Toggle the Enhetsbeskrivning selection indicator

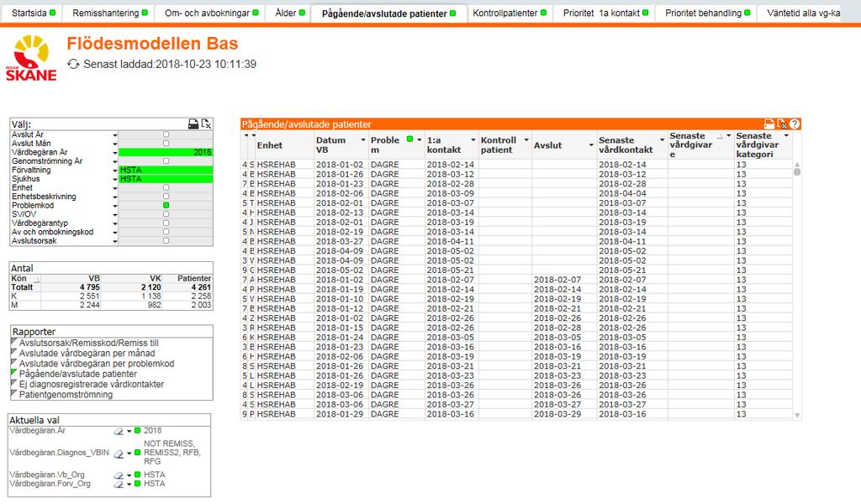pyautogui.click(x=166, y=197)
